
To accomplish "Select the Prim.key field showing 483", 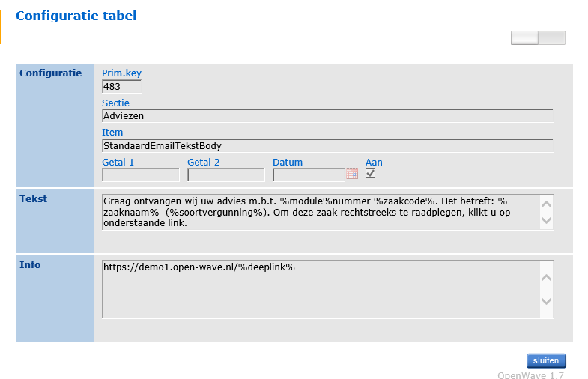I will 122,87.
